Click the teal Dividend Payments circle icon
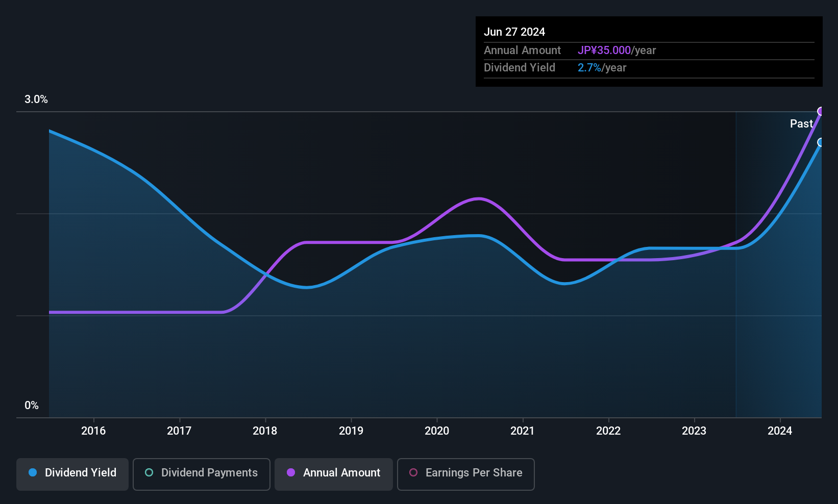The image size is (838, 504). tap(149, 472)
